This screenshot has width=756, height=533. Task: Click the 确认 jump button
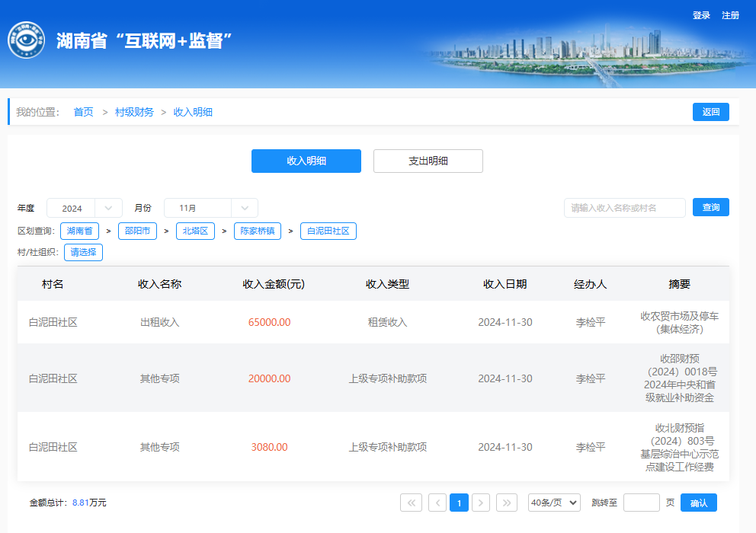pyautogui.click(x=699, y=503)
